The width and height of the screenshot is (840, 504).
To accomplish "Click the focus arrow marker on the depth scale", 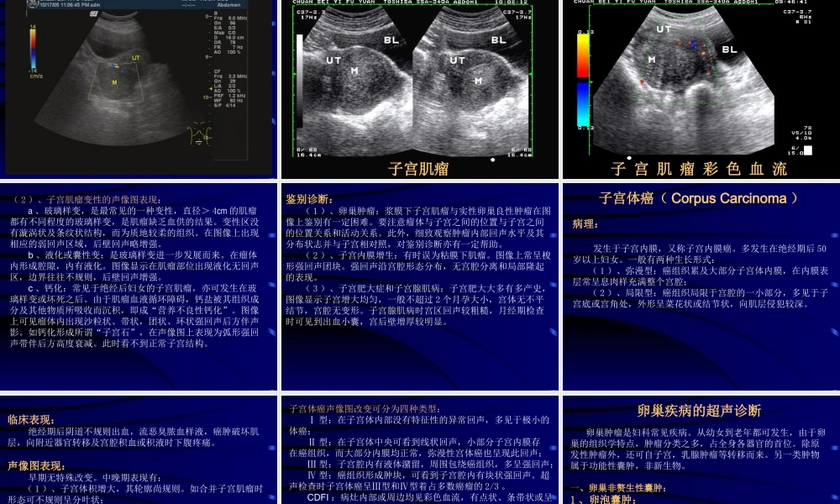I will tap(209, 90).
